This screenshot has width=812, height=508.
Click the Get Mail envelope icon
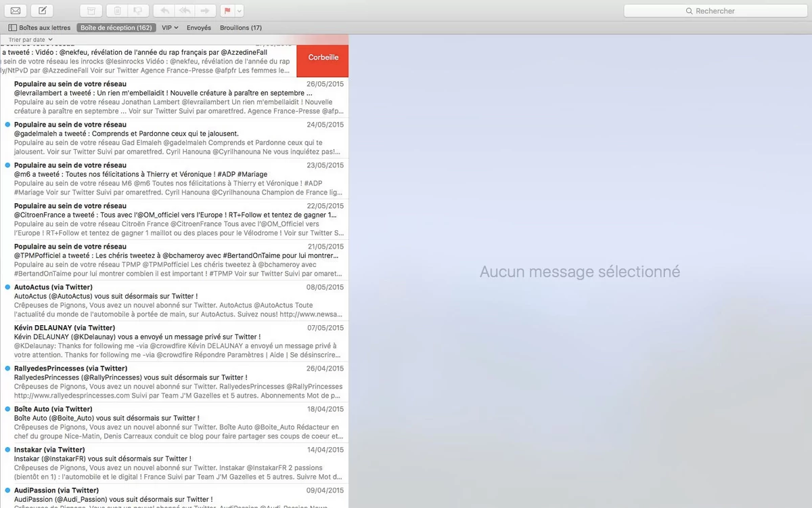pos(15,11)
